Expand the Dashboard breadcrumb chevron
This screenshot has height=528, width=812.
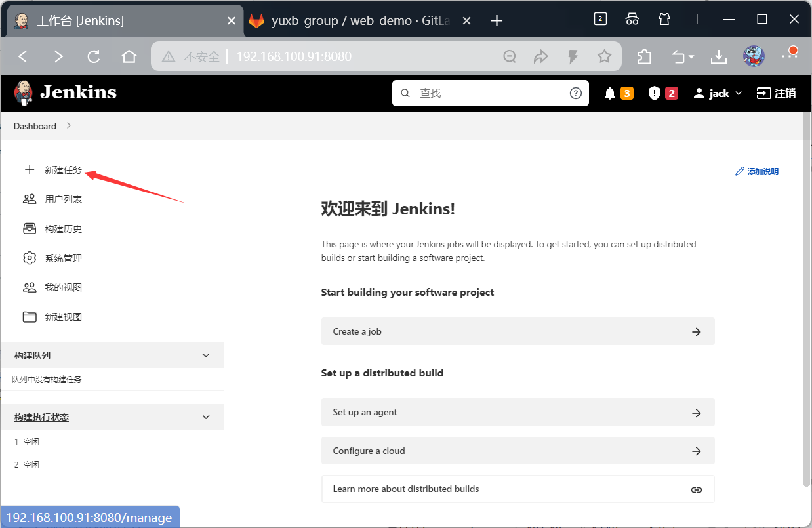point(69,126)
